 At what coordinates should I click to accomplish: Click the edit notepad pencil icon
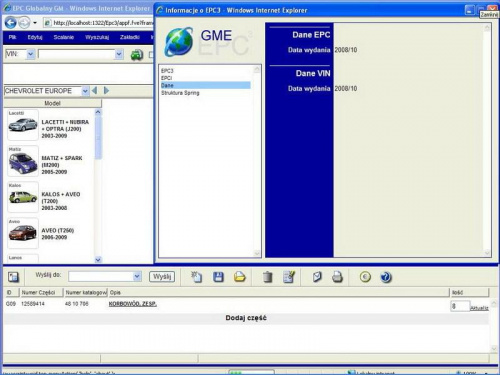(x=289, y=277)
